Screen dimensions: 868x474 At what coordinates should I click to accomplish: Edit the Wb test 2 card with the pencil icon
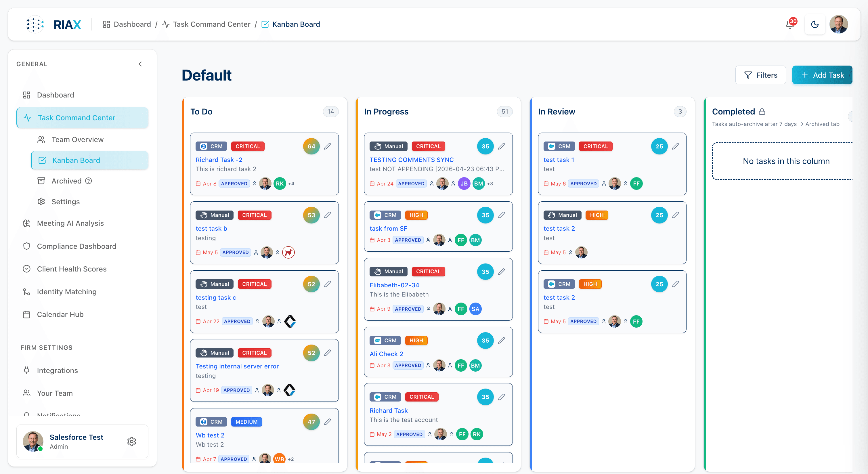coord(328,422)
